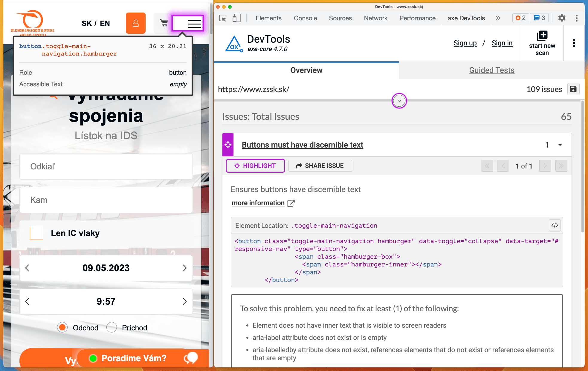The width and height of the screenshot is (588, 371).
Task: Open the more information link
Action: coord(258,203)
